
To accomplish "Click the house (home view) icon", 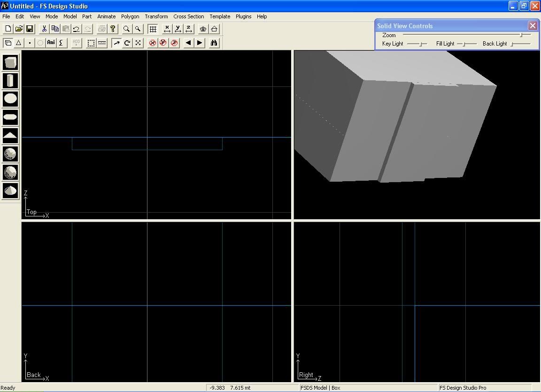I will (214, 29).
